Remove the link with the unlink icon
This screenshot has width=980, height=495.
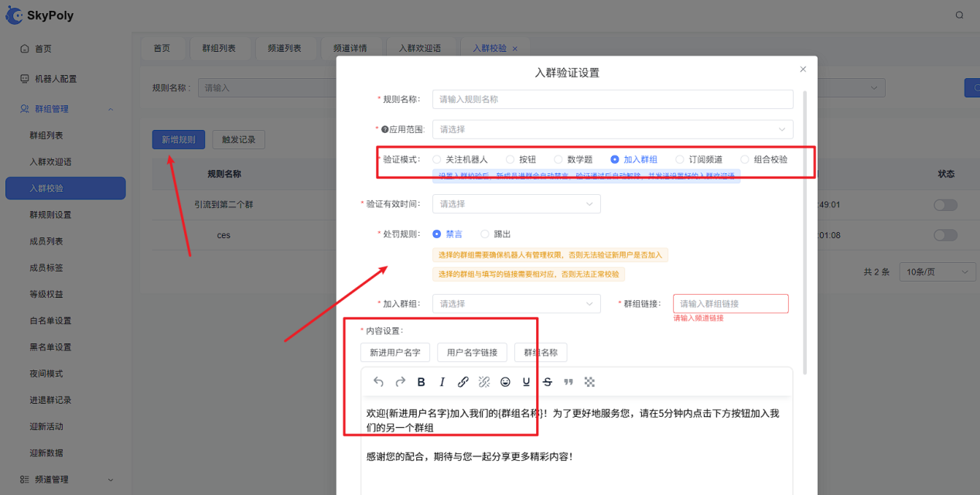[484, 381]
